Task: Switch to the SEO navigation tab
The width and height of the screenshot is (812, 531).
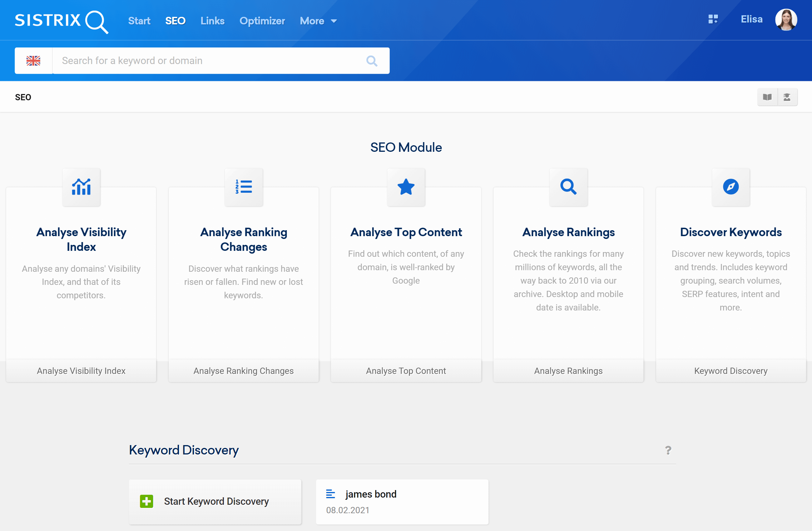Action: [x=176, y=21]
